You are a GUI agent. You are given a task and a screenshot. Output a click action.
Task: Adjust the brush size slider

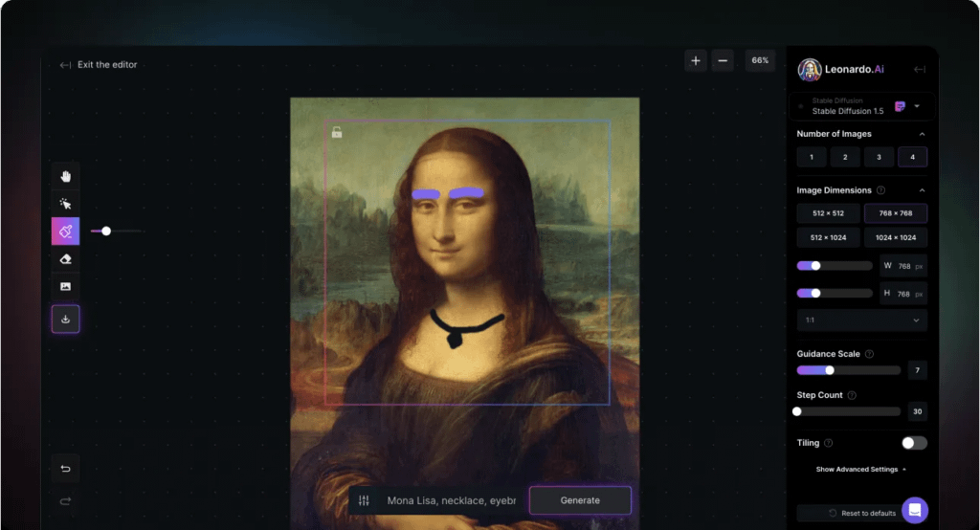[116, 232]
